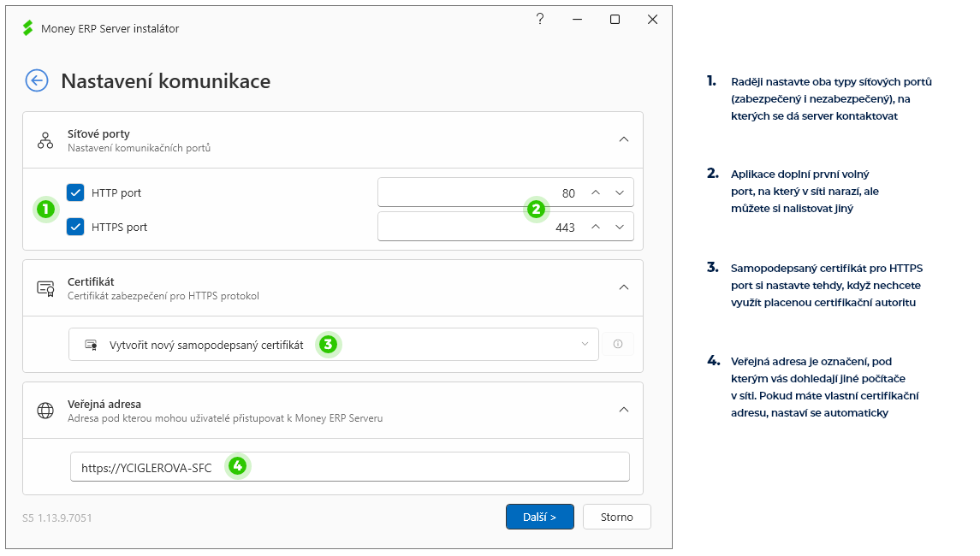
Task: Click version text S5 1.13.9.7051
Action: click(56, 518)
